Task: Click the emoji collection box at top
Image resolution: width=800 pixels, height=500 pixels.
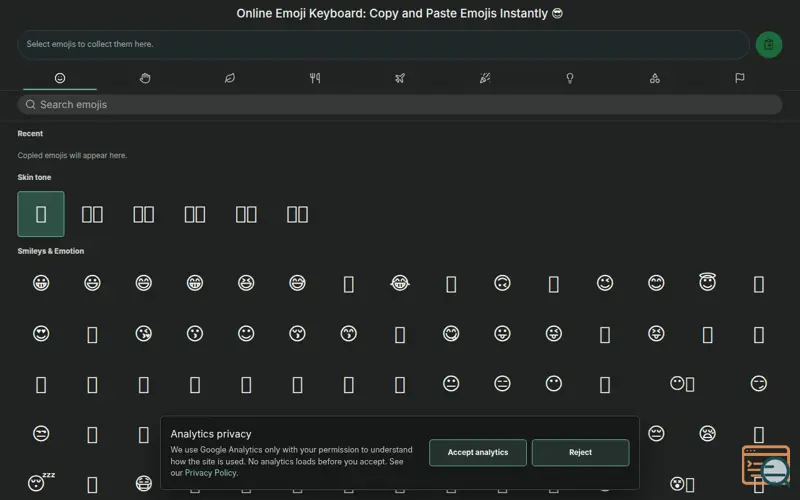Action: click(x=383, y=44)
